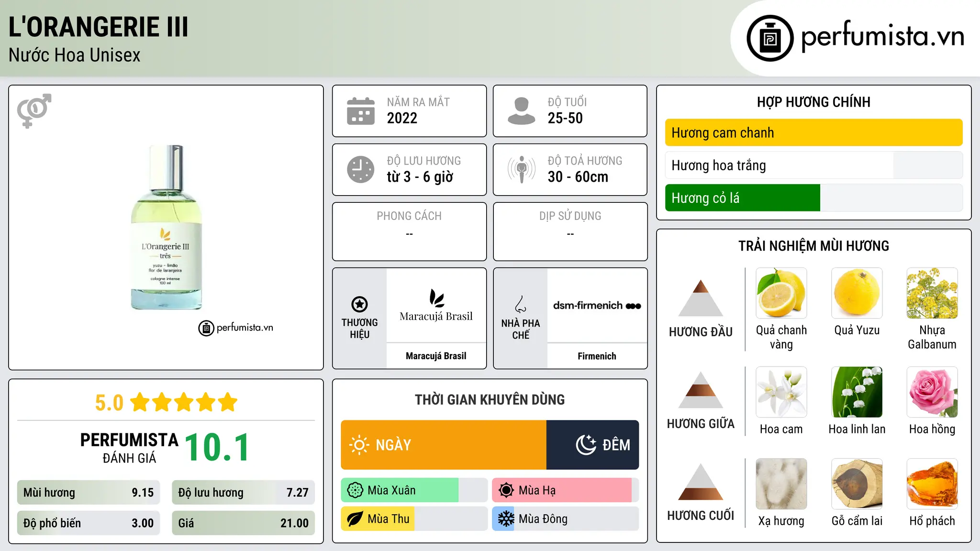The image size is (980, 551).
Task: Click the Mùi hương score 9.15
Action: tap(143, 493)
